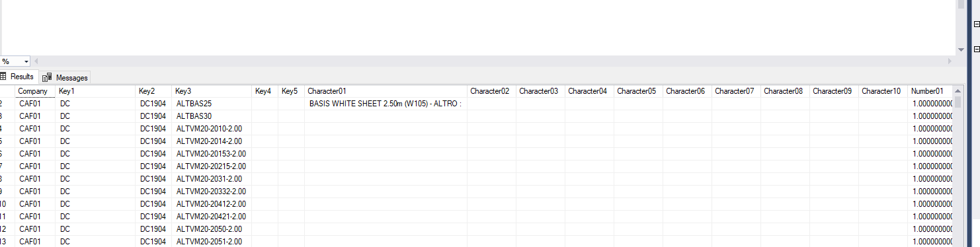Click the DC1904 cell in the ALTVM20-2010-2.00 row
Screen dimensions: 980x247
[154, 129]
